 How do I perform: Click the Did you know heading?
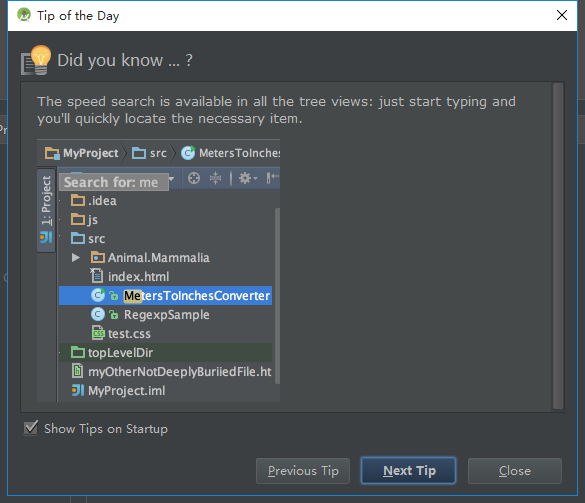click(125, 60)
